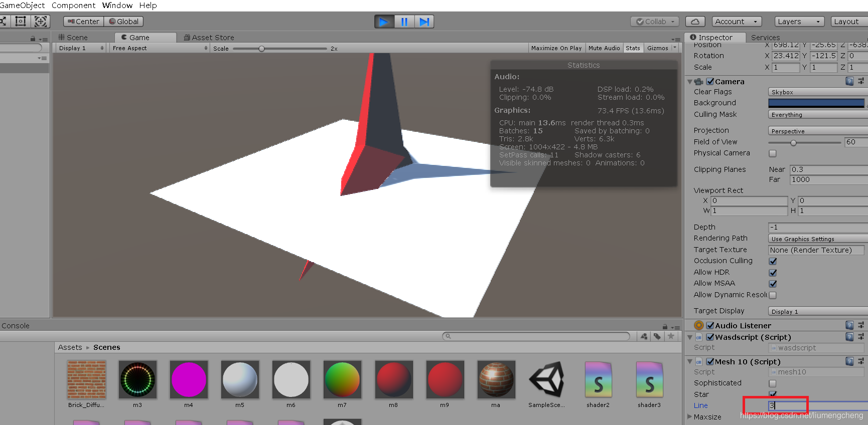The image size is (868, 425).
Task: Open the Background color swatch
Action: pyautogui.click(x=816, y=103)
